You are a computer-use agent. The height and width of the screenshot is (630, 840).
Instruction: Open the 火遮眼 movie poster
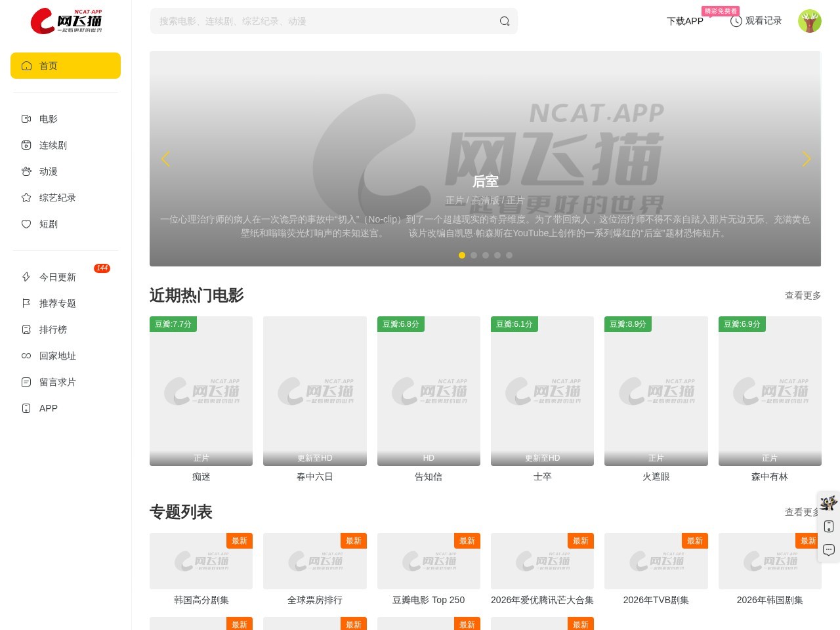click(x=656, y=391)
